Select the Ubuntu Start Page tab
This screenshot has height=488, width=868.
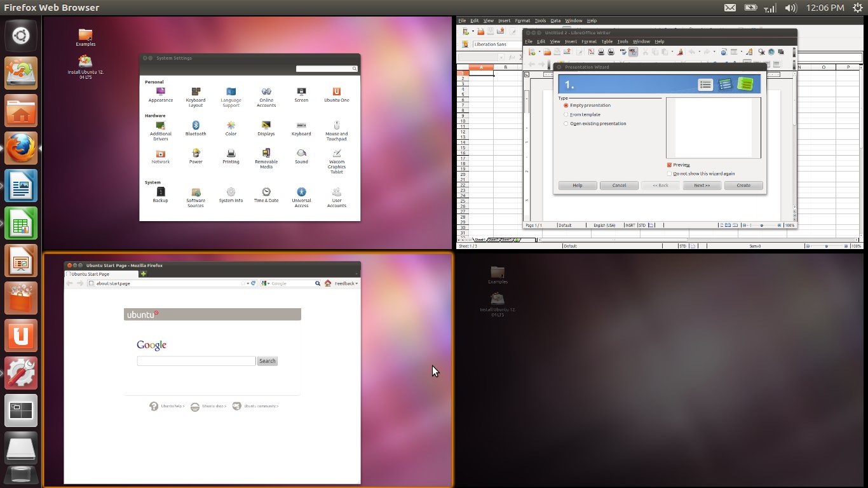coord(102,274)
